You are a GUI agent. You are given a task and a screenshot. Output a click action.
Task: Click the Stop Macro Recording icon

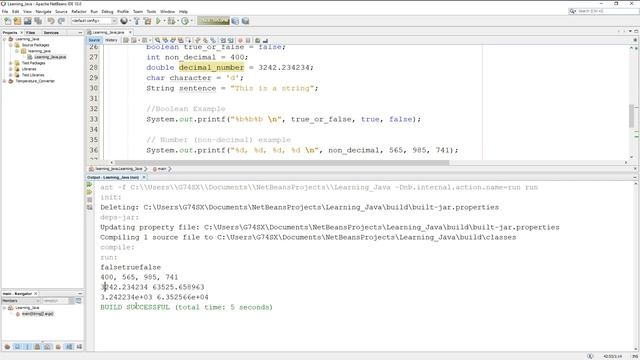(247, 40)
